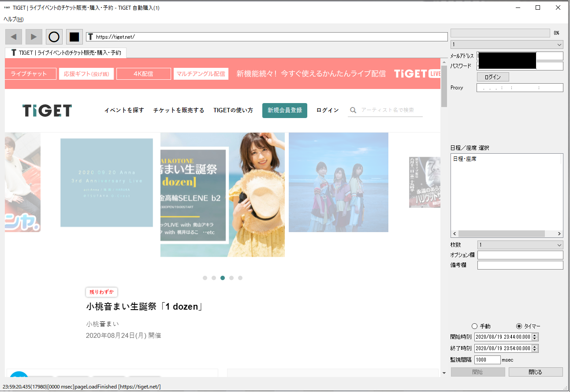Reload page with the circle button
The image size is (570, 392).
coord(54,37)
